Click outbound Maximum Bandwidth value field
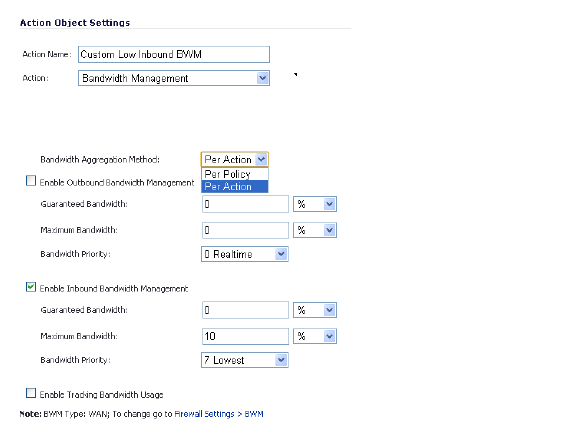576x440 pixels. tap(245, 230)
